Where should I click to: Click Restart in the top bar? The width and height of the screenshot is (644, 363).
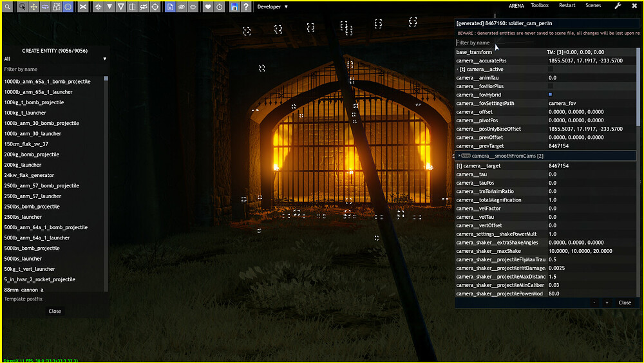click(x=567, y=5)
